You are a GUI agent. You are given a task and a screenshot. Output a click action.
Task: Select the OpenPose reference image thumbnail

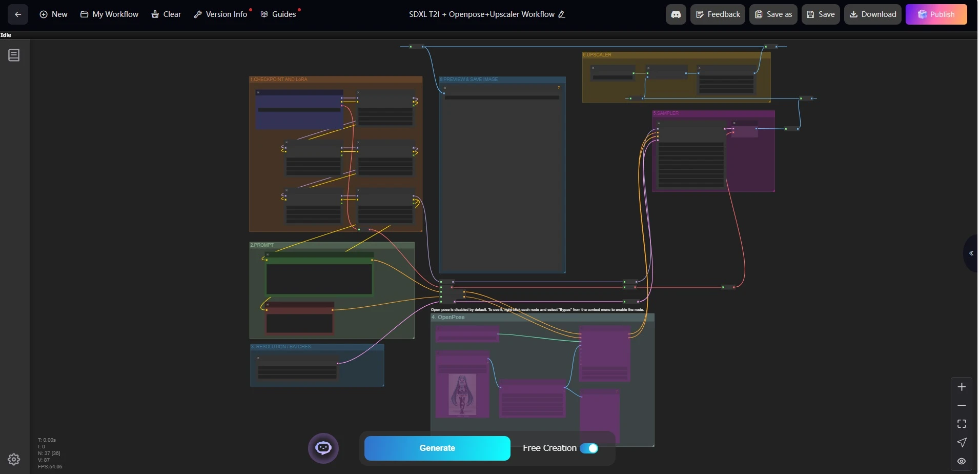462,394
